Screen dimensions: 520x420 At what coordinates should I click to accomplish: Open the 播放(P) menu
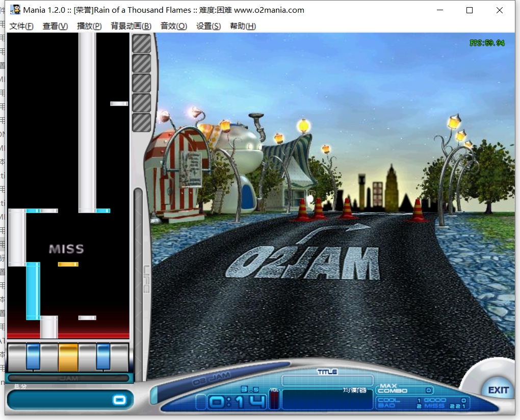coord(89,26)
